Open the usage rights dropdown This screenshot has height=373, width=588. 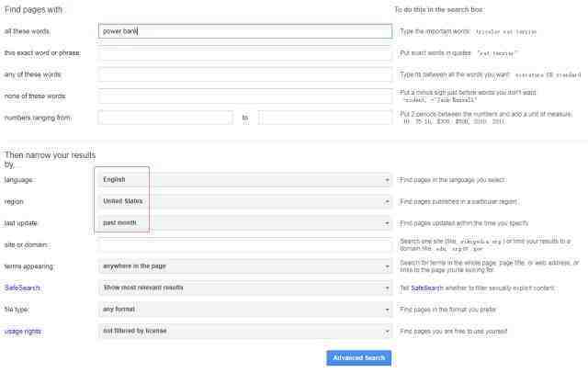(x=245, y=332)
